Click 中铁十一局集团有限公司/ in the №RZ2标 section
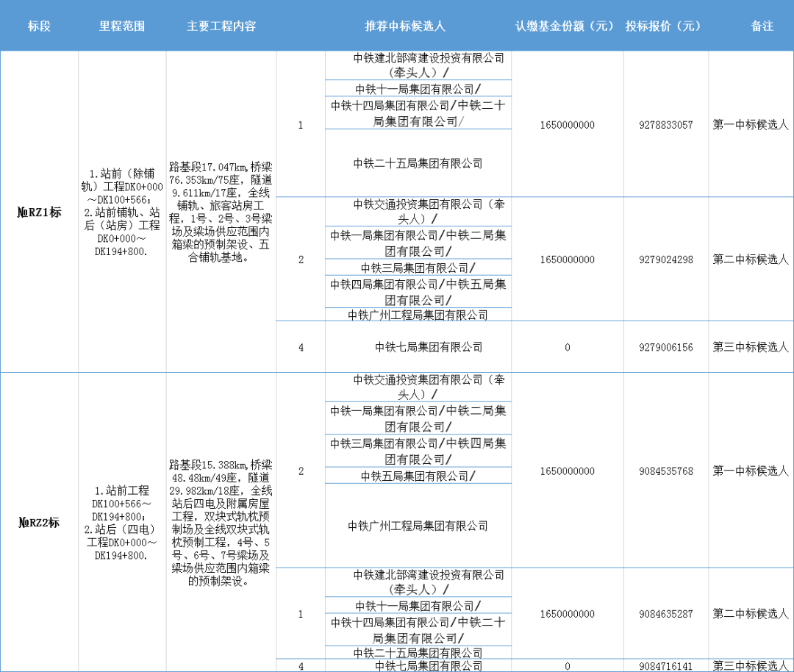This screenshot has width=794, height=672. click(418, 606)
